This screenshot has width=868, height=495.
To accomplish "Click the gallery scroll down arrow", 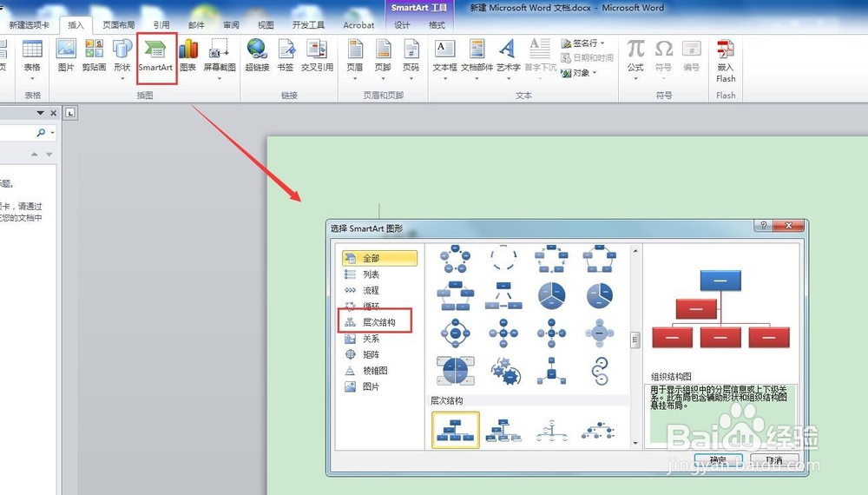I will (x=635, y=443).
